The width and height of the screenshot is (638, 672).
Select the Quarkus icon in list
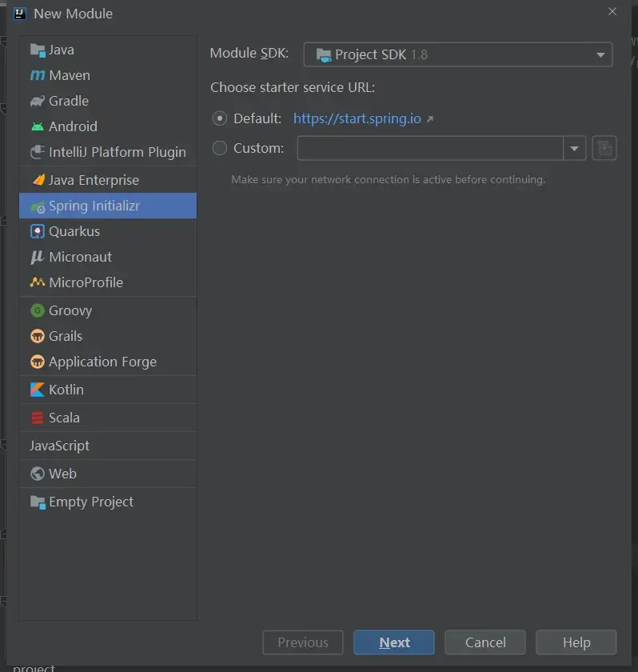[38, 231]
